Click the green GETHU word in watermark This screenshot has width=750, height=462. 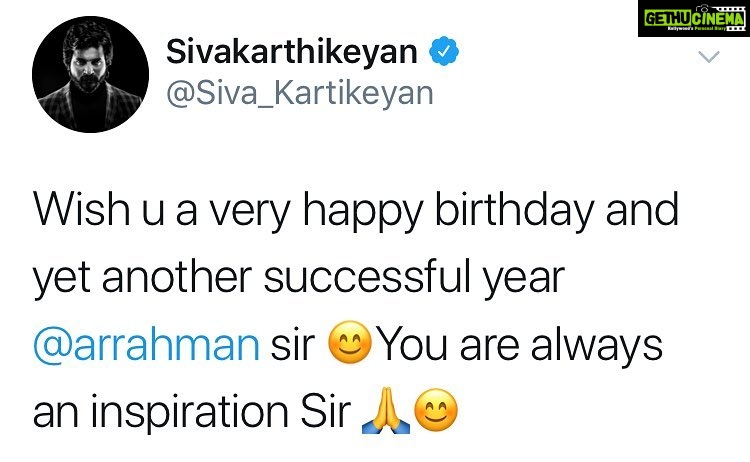[667, 19]
